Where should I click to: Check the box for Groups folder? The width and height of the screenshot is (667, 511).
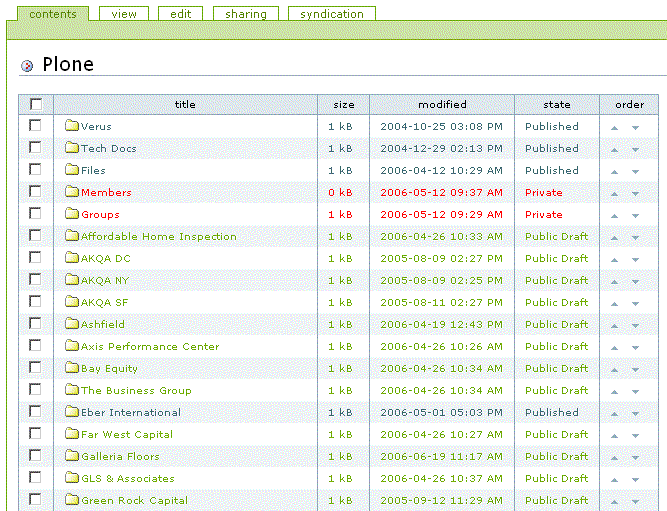[36, 214]
